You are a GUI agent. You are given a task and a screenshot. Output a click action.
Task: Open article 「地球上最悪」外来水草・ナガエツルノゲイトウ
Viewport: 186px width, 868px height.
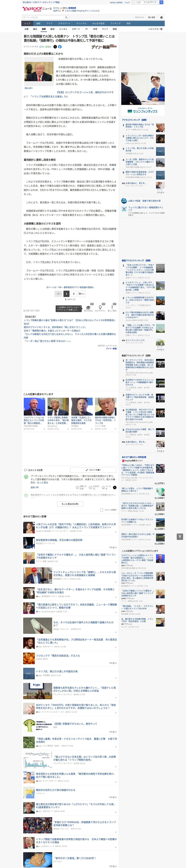76,740
